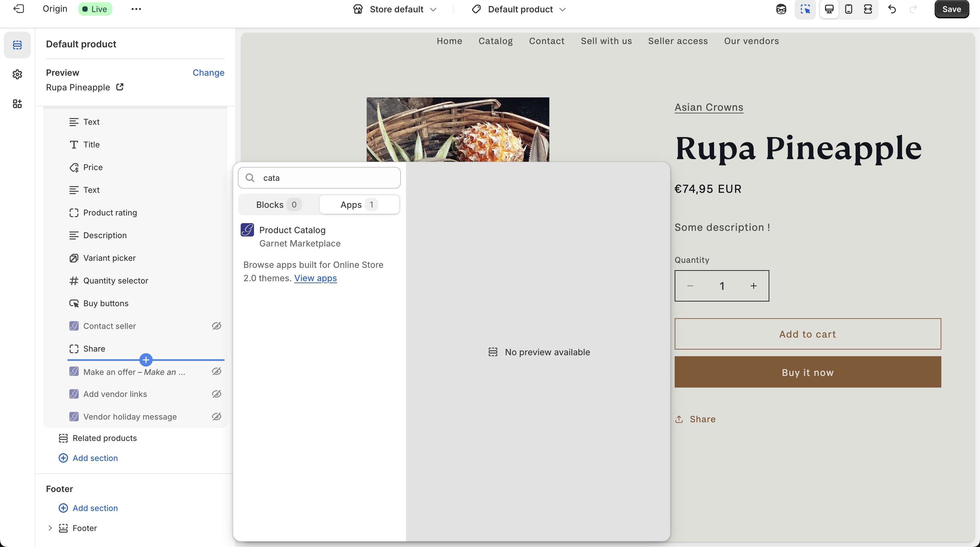Enter fullscreen preview mode
Screen dimensions: 980x547
(868, 9)
